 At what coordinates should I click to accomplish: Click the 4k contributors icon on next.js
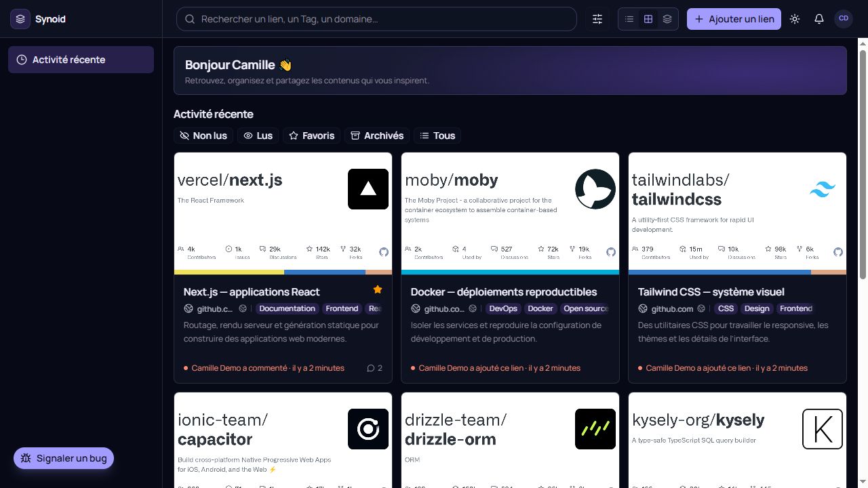(181, 249)
